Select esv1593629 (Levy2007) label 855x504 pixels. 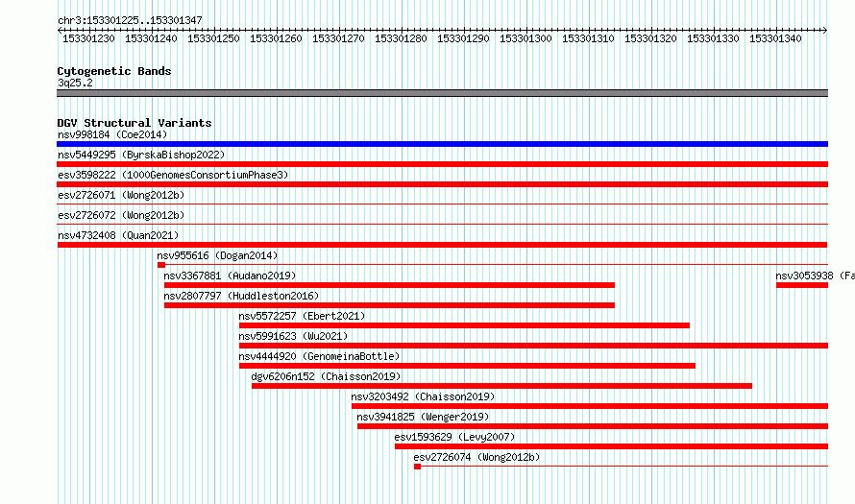[x=454, y=437]
